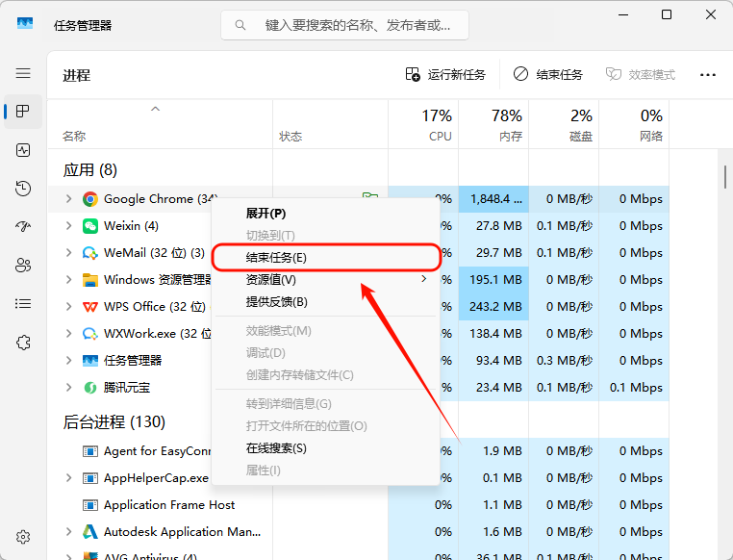Choose 效能模式(M) in the context menu
Screen dimensions: 733x560
point(325,331)
